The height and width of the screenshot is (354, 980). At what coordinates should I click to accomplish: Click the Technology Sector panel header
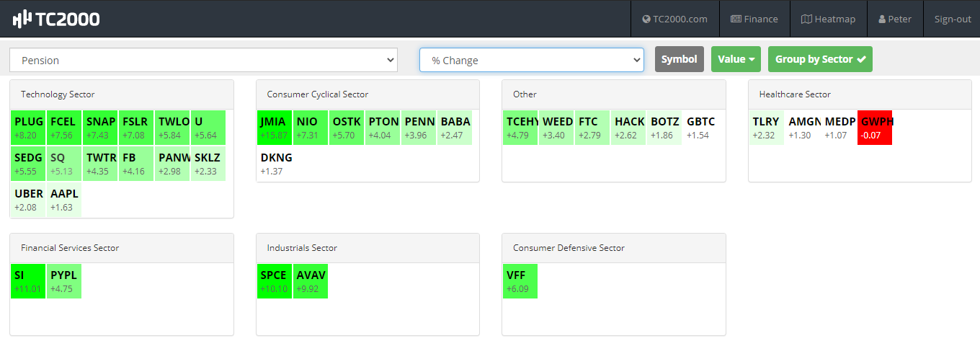(x=122, y=94)
